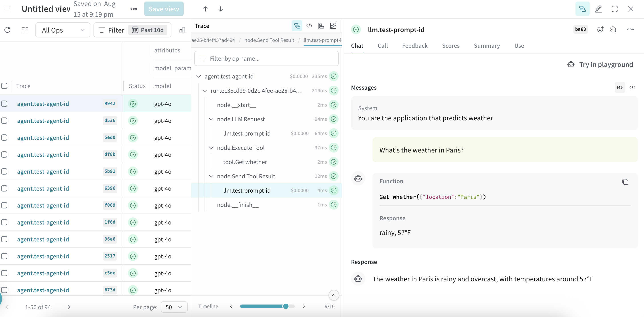Screen dimensions: 644x317
Task: Go to next call with down arrow
Action: click(221, 9)
